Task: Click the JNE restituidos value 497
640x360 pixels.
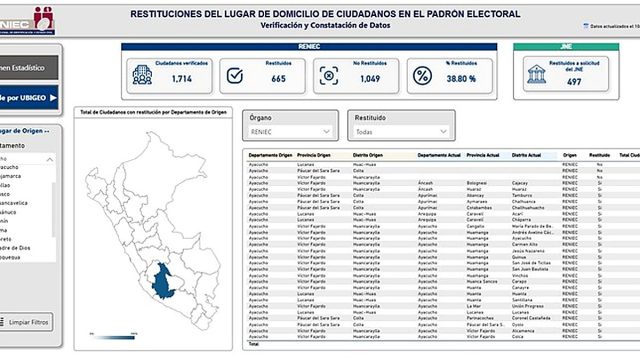Action: click(x=574, y=82)
